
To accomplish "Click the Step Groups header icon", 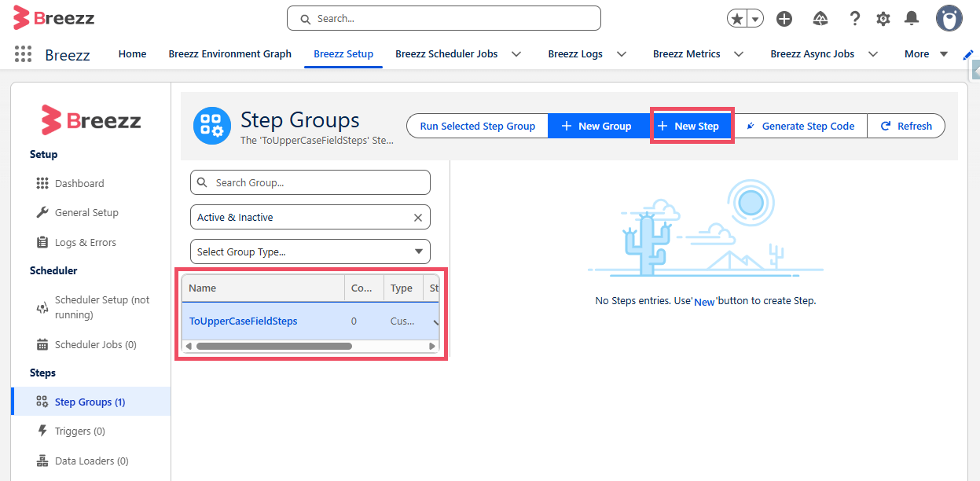I will pyautogui.click(x=212, y=126).
